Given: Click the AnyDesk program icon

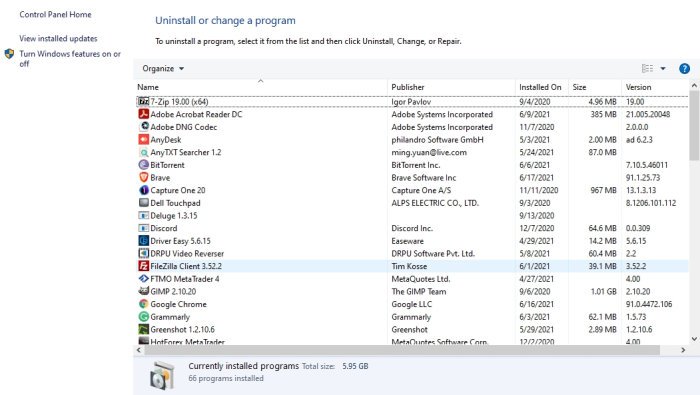Looking at the screenshot, I should tap(143, 140).
